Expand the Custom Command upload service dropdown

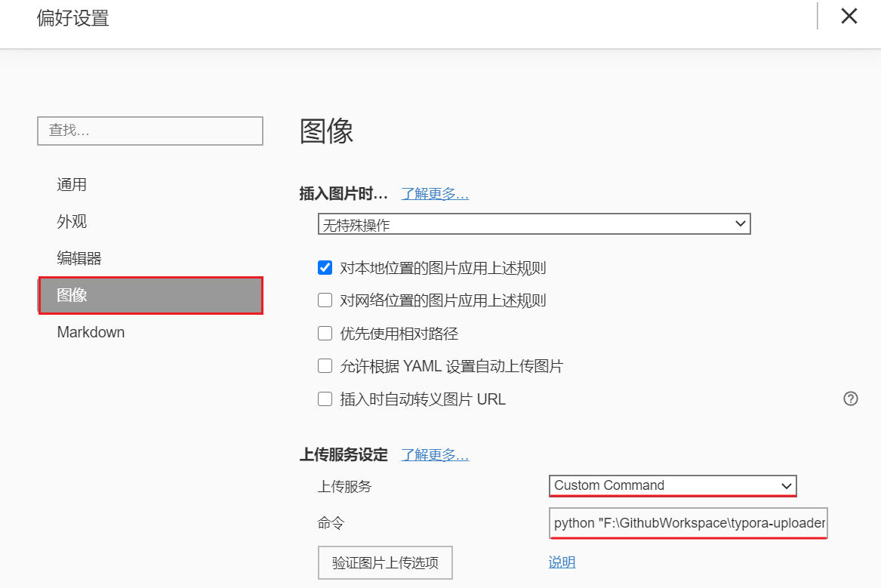click(x=673, y=486)
